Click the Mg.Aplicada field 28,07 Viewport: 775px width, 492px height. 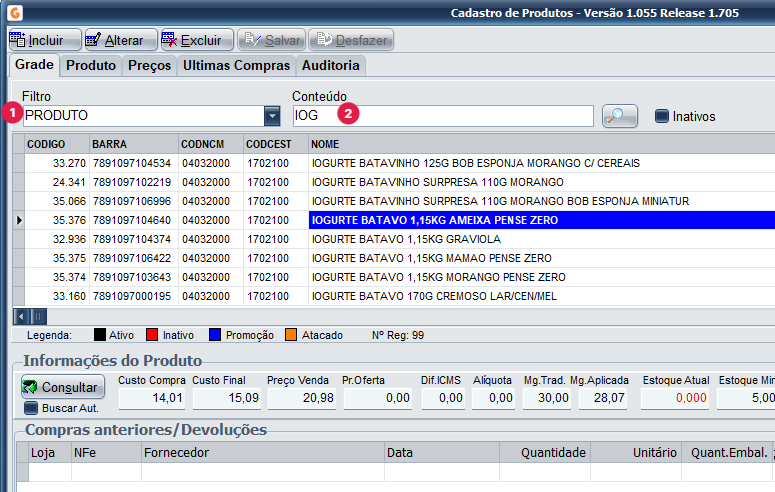(x=603, y=398)
